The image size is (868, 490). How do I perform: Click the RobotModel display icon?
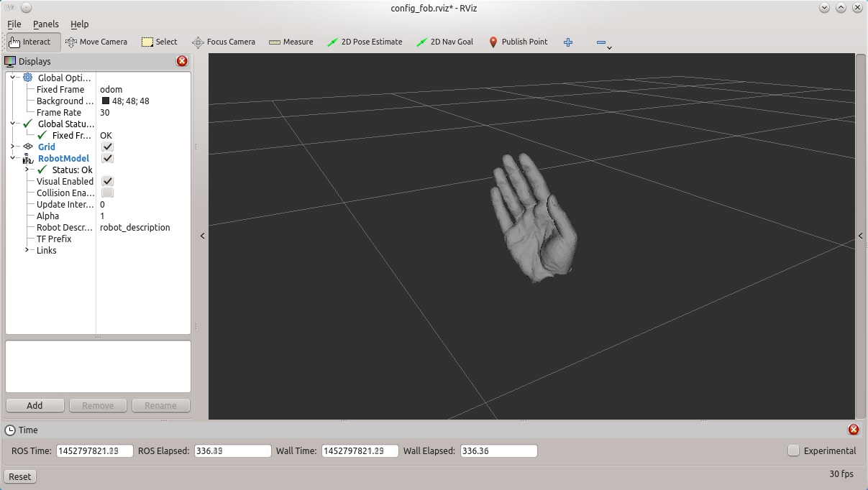click(x=28, y=158)
